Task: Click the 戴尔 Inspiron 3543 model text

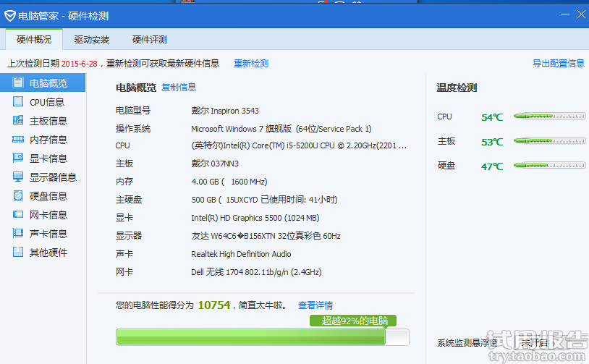Action: point(225,111)
